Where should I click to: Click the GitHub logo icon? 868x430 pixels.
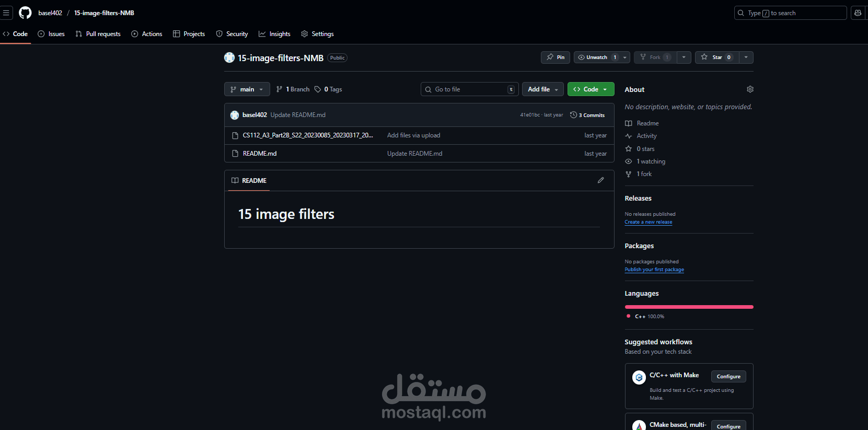pos(25,13)
